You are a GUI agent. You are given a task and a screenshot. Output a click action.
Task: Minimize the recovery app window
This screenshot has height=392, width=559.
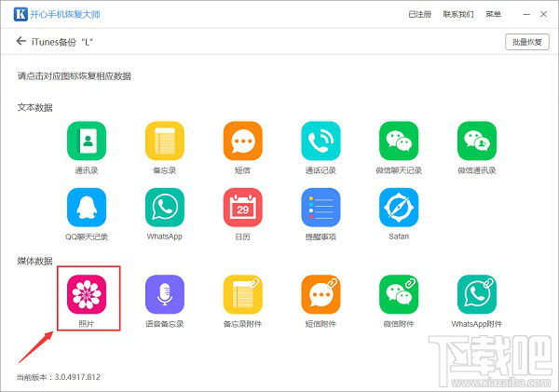point(526,14)
